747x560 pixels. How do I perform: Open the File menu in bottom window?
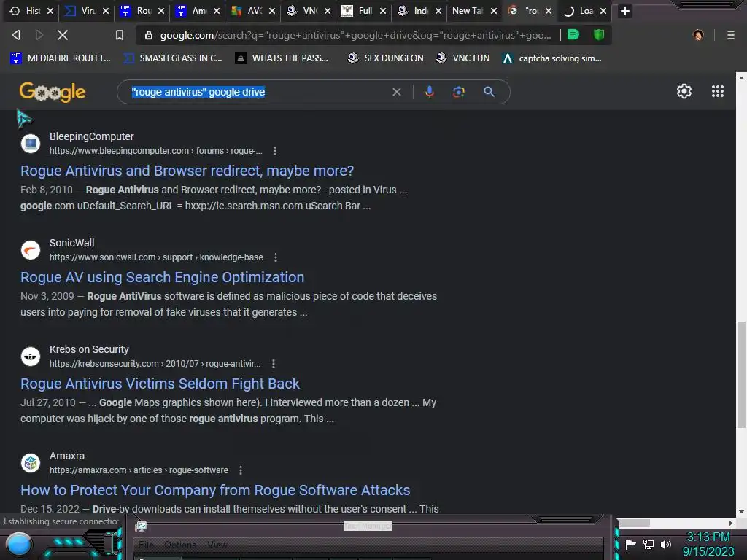146,545
